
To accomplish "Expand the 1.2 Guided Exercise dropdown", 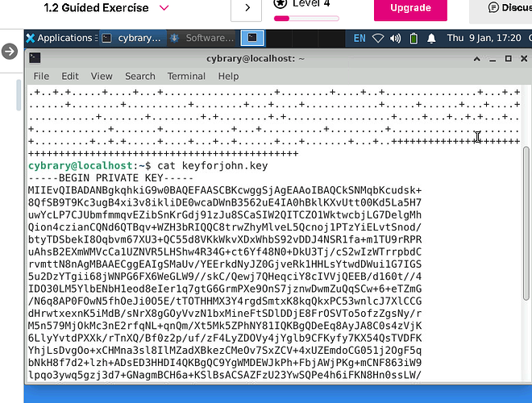I will point(164,8).
